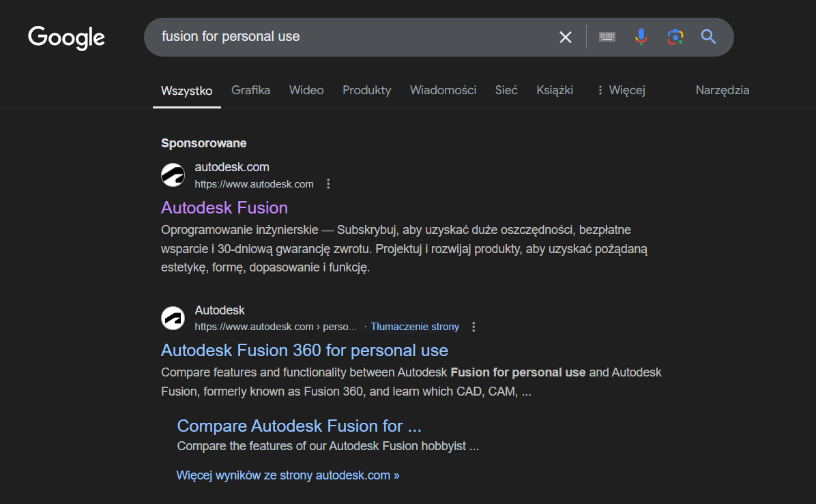Click Tłumaczenie strony link

[x=415, y=327]
